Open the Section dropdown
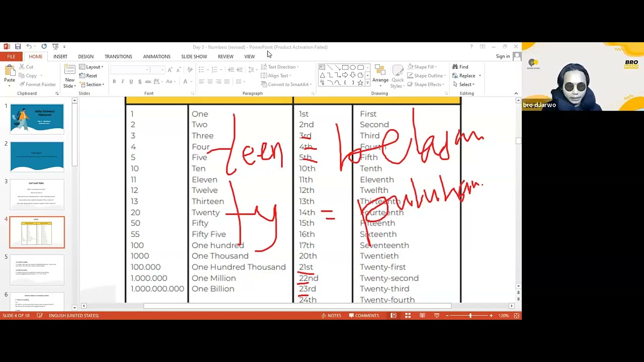 pos(92,84)
